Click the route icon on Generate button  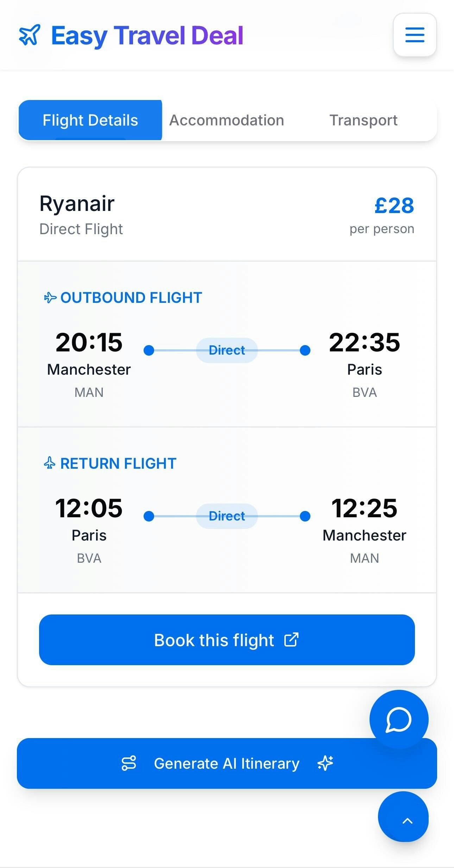(x=129, y=763)
